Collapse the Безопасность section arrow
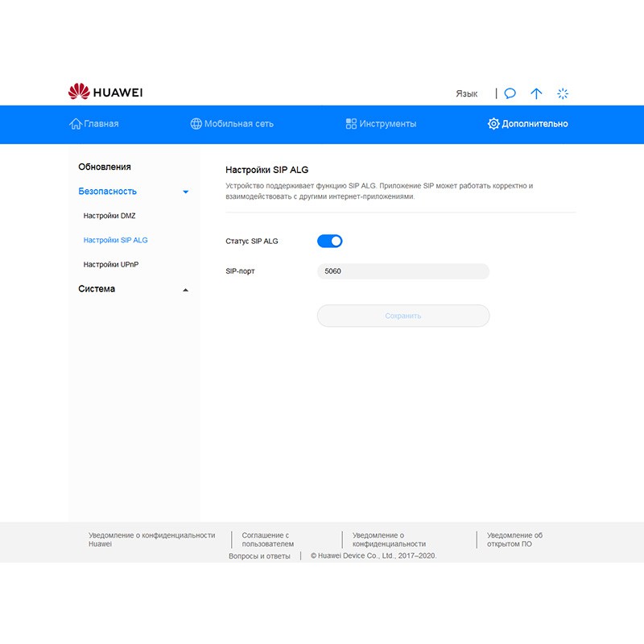This screenshot has width=644, height=644. click(186, 192)
